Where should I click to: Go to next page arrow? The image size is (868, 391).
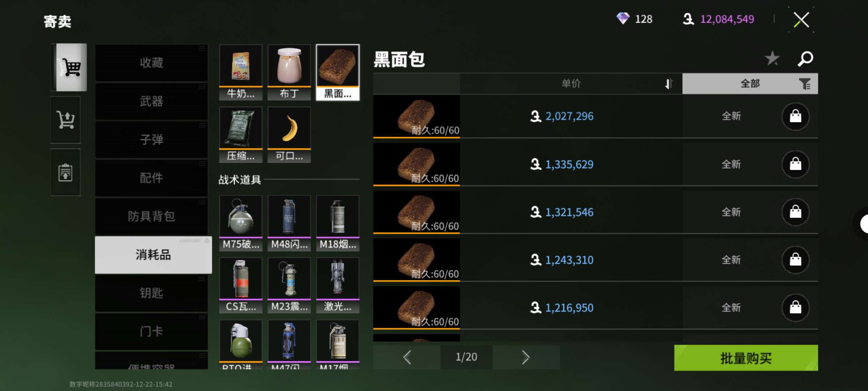click(x=526, y=357)
